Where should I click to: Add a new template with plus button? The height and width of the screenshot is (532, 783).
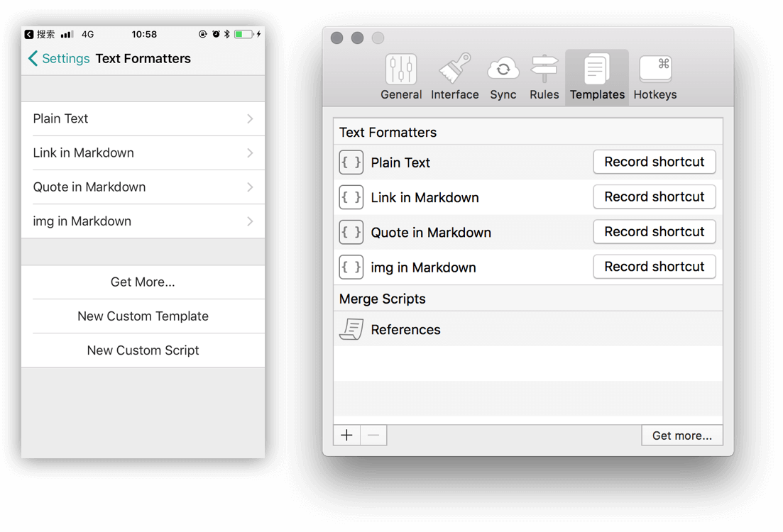(x=346, y=436)
